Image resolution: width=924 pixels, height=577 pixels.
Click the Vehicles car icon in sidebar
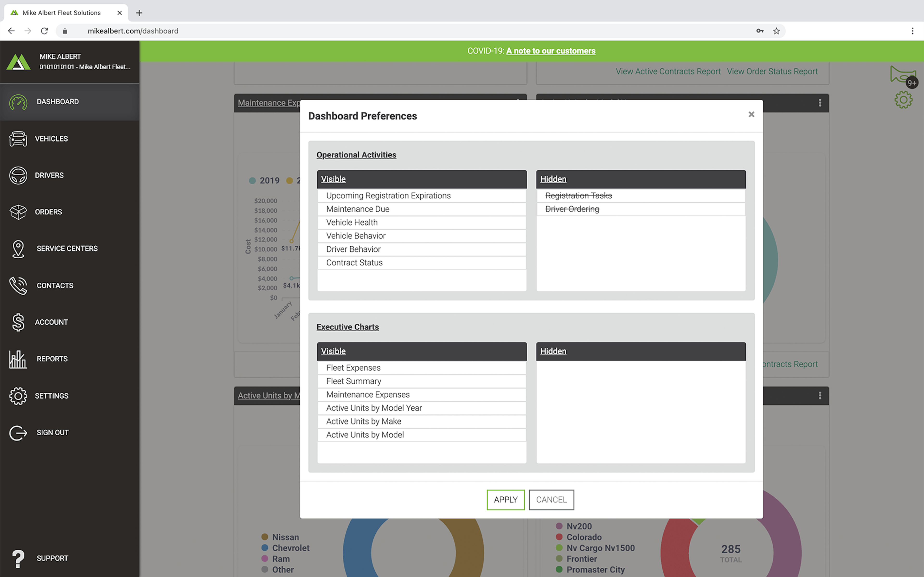18,139
